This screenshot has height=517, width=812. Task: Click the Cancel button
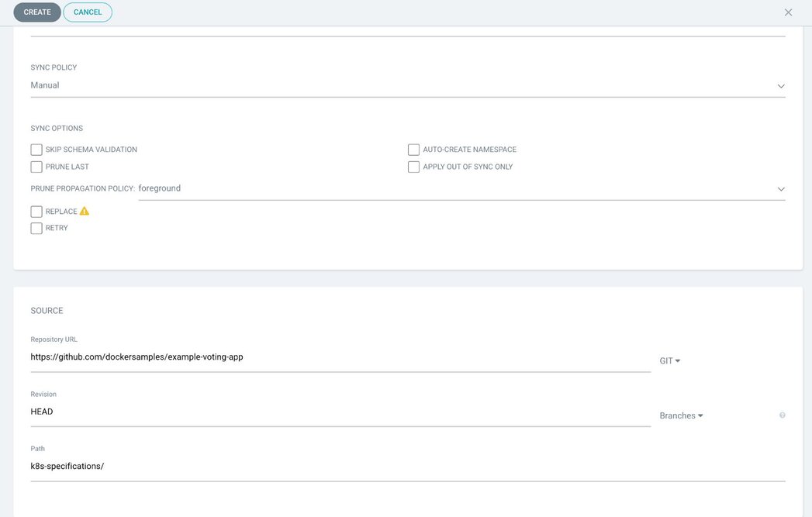coord(88,12)
